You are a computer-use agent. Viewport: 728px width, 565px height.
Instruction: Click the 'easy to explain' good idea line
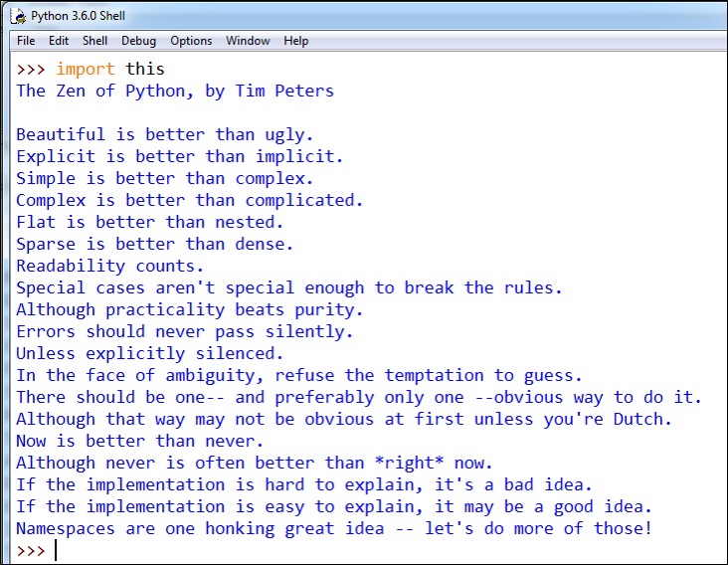pyautogui.click(x=334, y=507)
